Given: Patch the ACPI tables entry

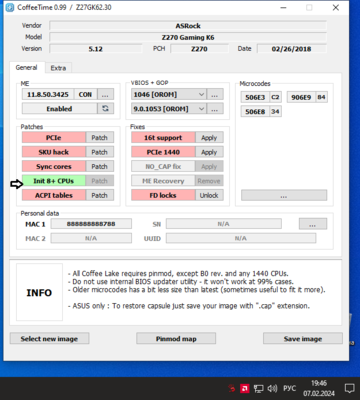Looking at the screenshot, I should [99, 195].
